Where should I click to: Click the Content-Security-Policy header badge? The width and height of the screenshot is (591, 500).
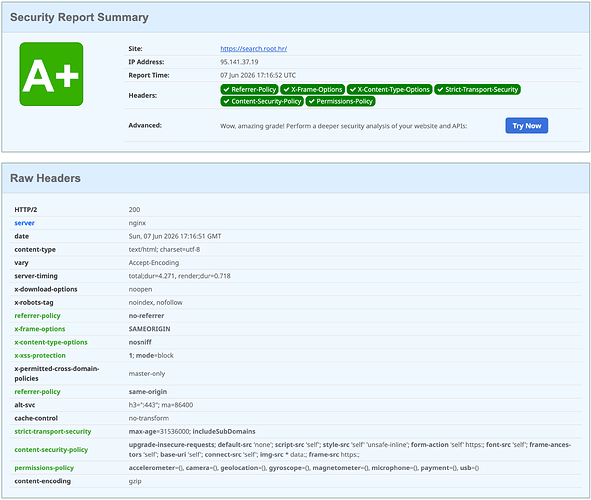click(262, 101)
